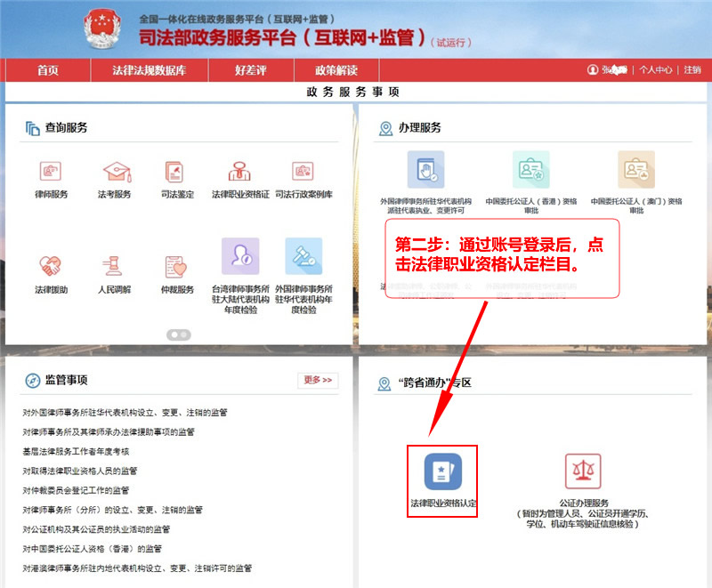The width and height of the screenshot is (712, 588).
Task: Click the 更多 >> button
Action: coord(318,381)
